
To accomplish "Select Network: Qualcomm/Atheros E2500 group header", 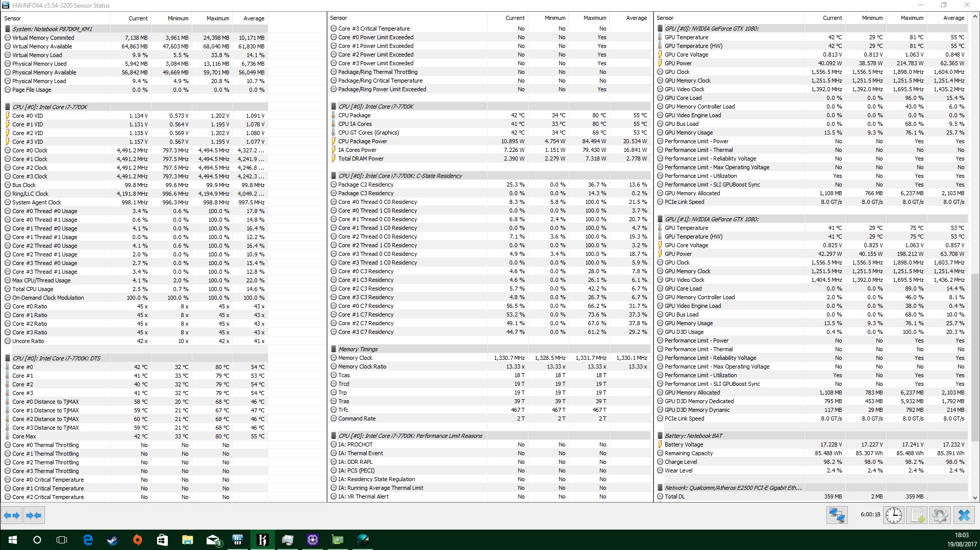I will [x=811, y=488].
